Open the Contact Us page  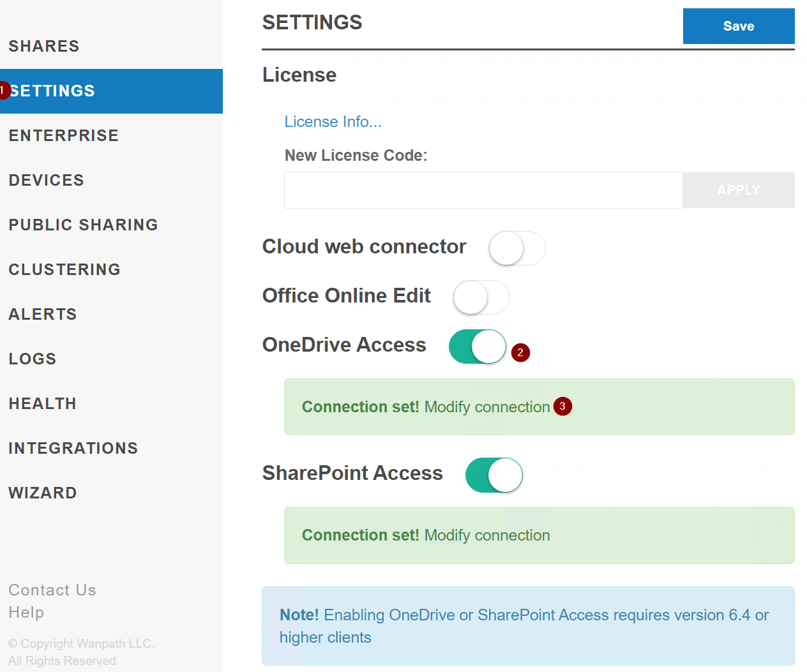pyautogui.click(x=52, y=590)
